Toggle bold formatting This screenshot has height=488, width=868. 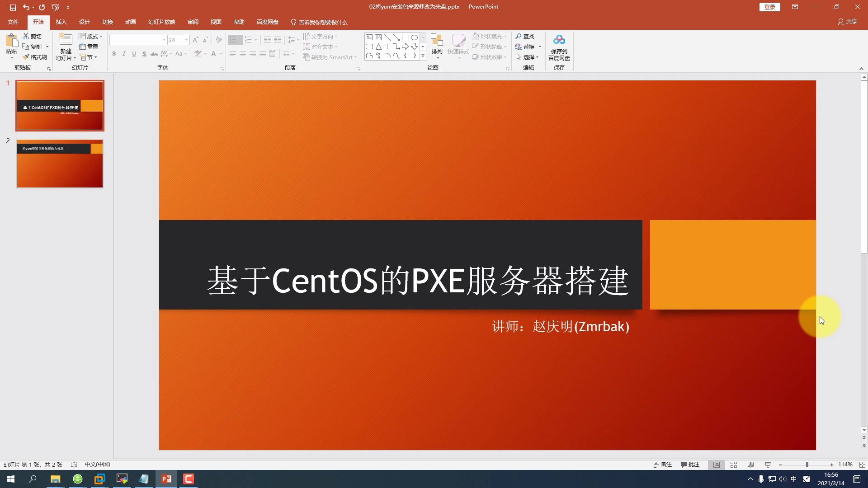pos(114,54)
